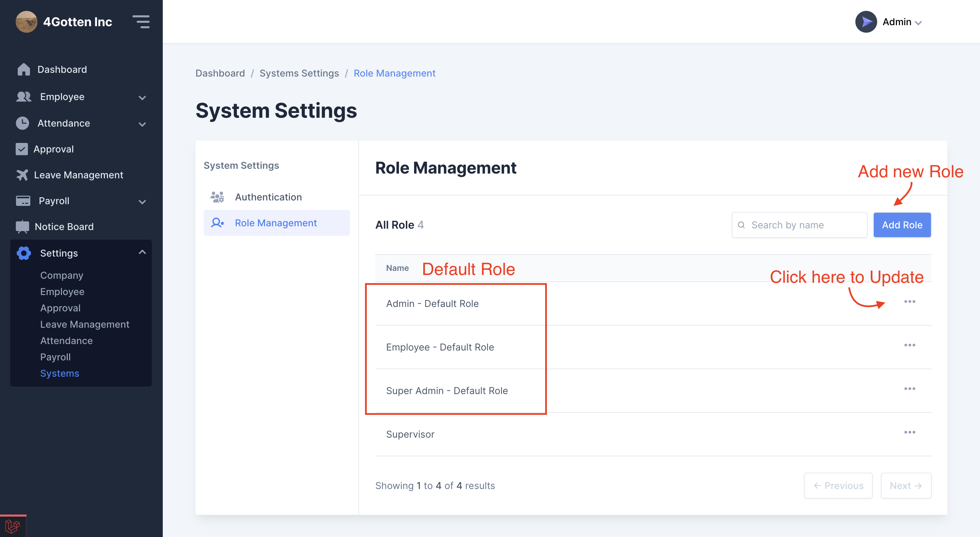Select Approval under Settings submenu

[x=61, y=308]
